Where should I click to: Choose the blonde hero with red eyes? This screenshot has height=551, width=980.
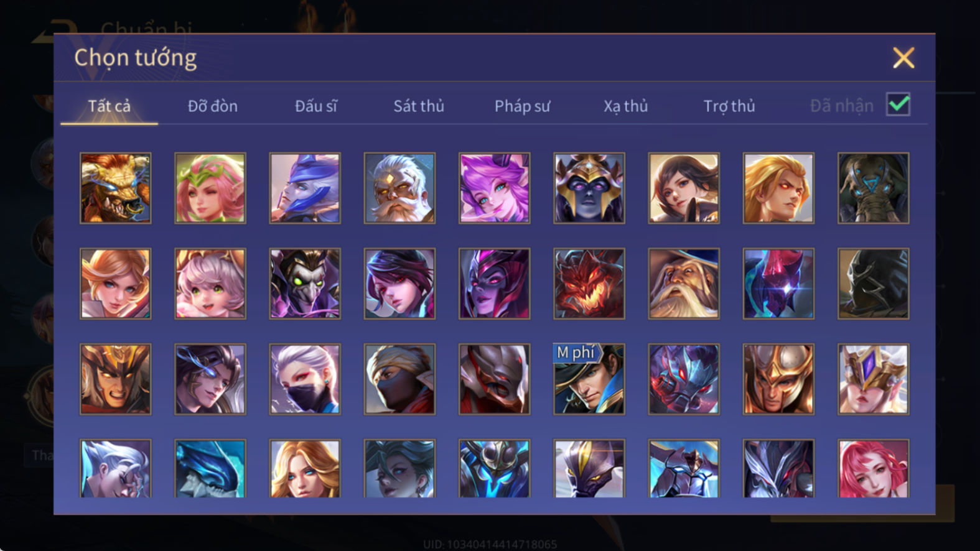[x=778, y=188]
